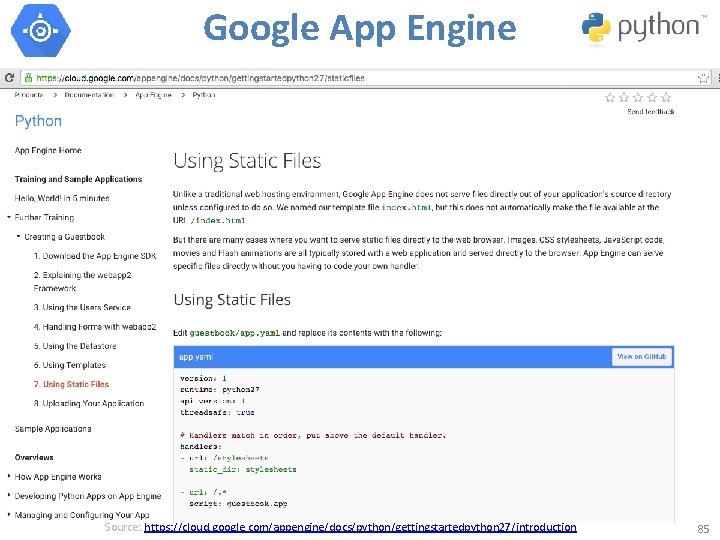Expand Developing Python Apps on App Engine arrow

point(9,495)
